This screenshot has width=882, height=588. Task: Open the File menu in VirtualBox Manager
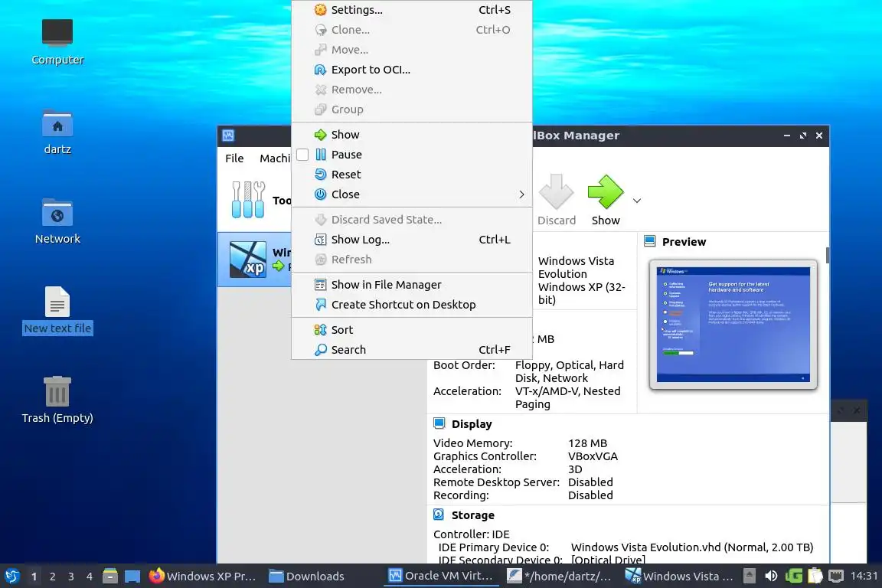[x=234, y=158]
